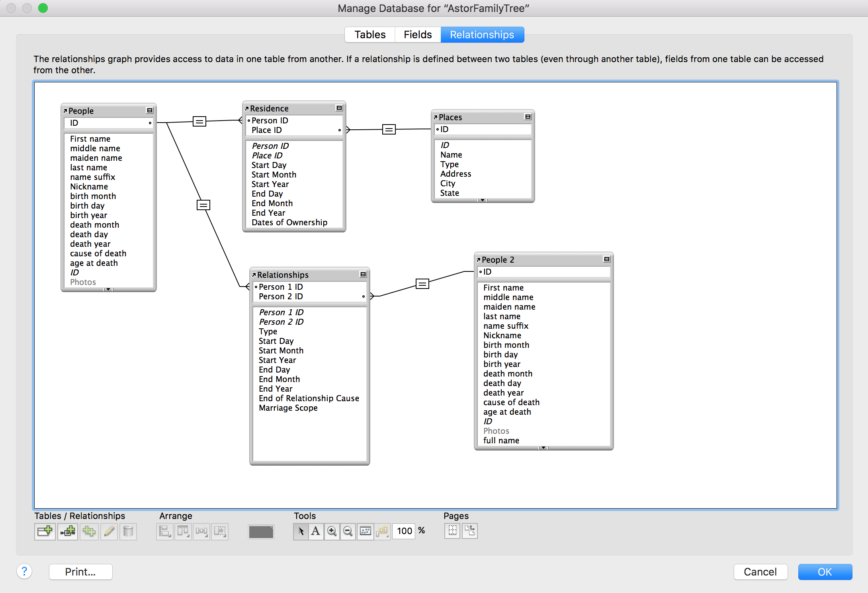Screen dimensions: 868x593
Task: Click the Print... button
Action: 80,572
